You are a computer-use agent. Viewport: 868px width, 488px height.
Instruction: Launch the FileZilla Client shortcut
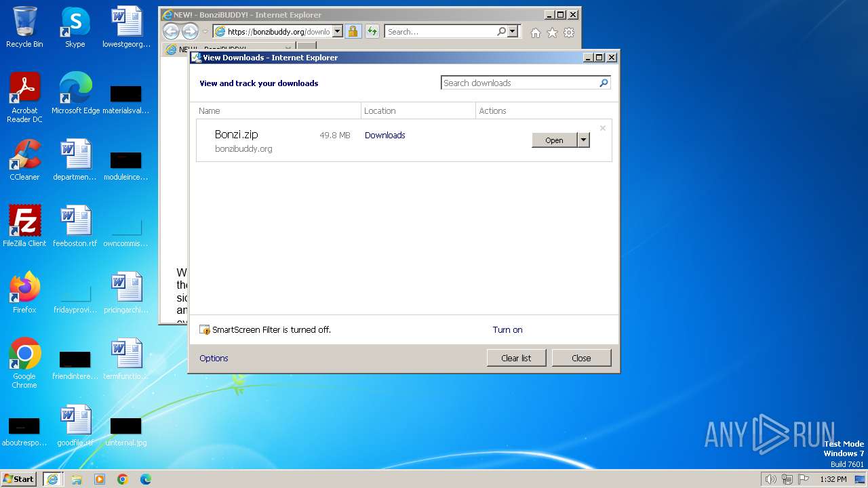coord(24,226)
